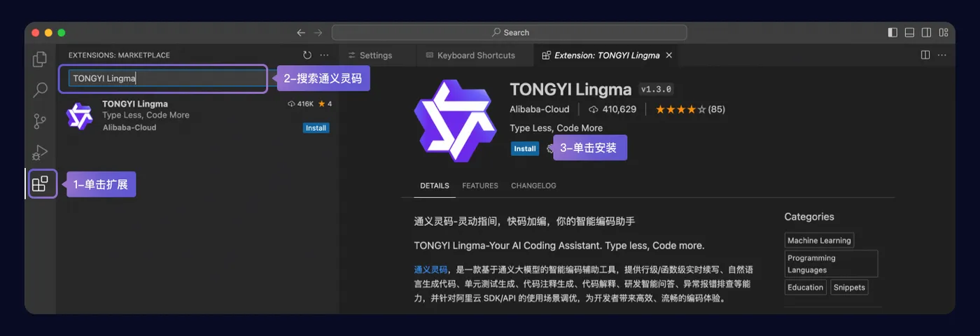The height and width of the screenshot is (336, 980).
Task: Click the Type Less, Code More tagline under title
Action: tap(556, 128)
